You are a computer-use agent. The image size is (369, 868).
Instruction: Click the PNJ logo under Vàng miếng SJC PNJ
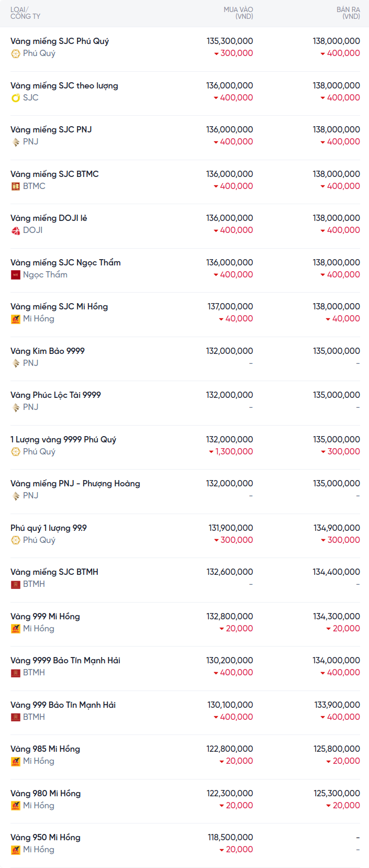pyautogui.click(x=16, y=142)
